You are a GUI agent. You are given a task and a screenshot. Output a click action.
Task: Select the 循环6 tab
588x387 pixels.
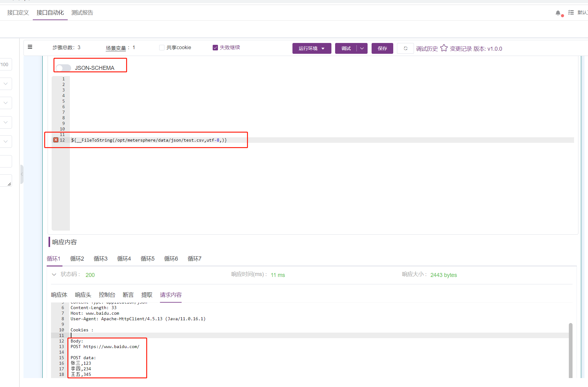pos(171,259)
